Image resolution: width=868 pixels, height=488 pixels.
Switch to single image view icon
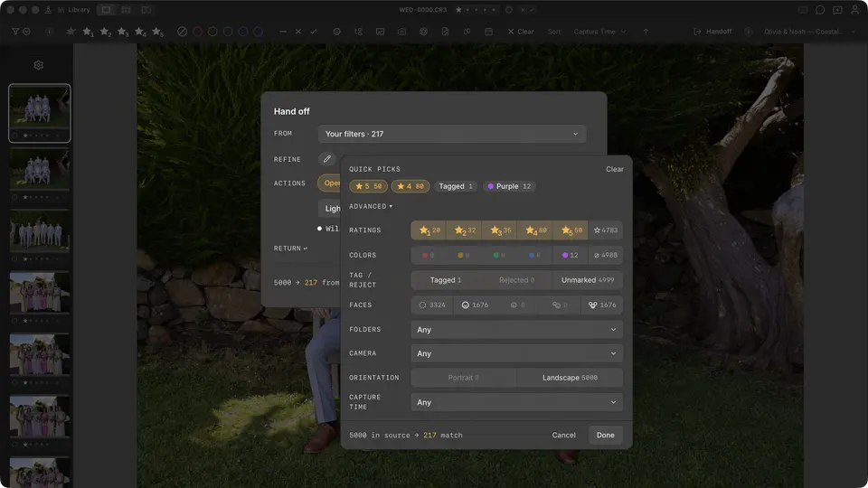pos(106,10)
